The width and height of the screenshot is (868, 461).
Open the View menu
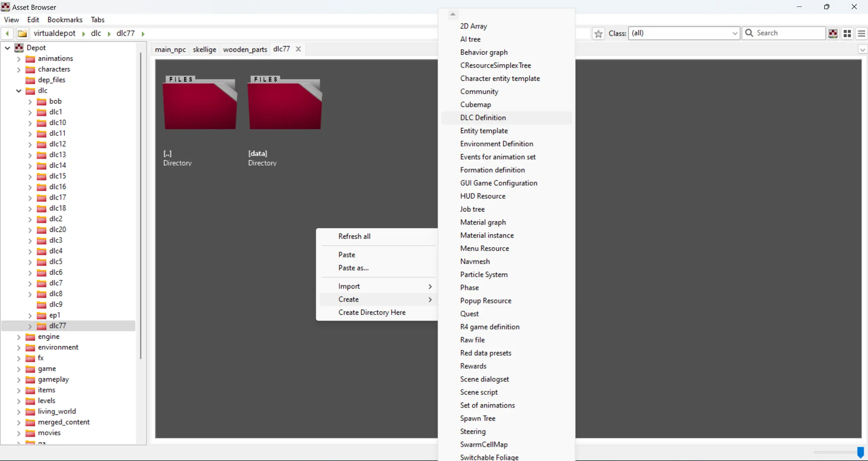point(11,20)
